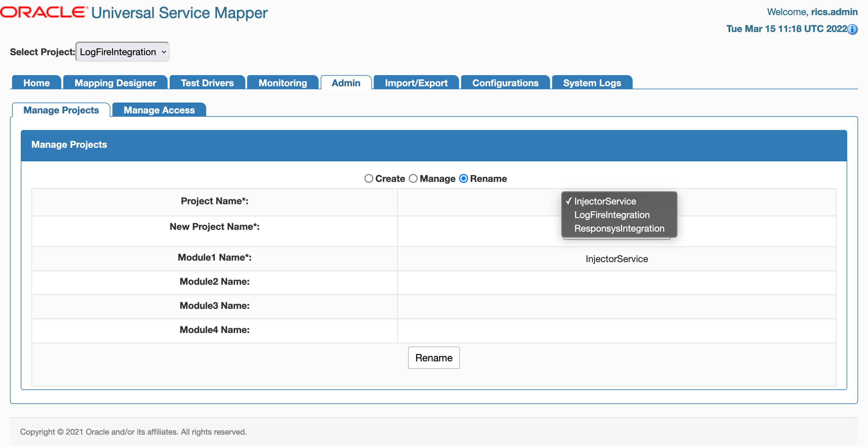The image size is (868, 447).
Task: Click the Oracle logo
Action: [x=43, y=12]
